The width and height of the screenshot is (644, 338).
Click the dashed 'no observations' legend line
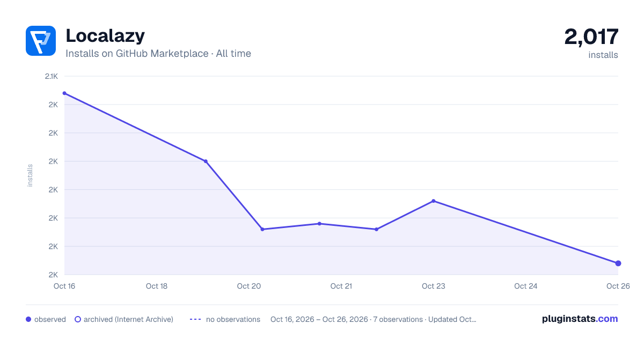[x=195, y=319]
